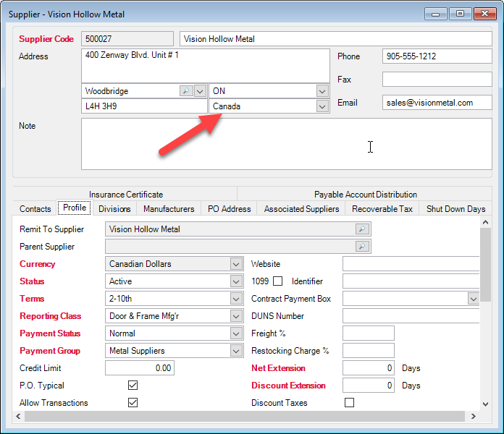The height and width of the screenshot is (434, 504).
Task: Close the Supplier window
Action: click(484, 14)
